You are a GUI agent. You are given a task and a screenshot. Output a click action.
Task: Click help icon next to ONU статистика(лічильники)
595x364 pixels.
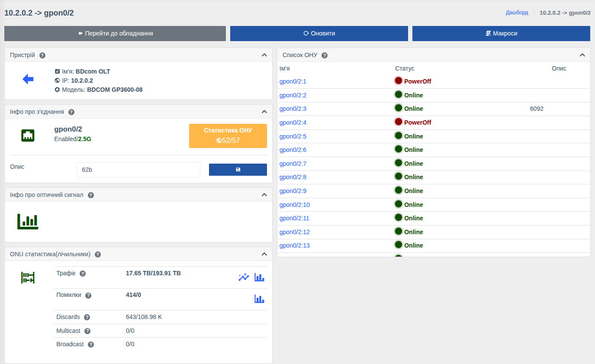point(98,254)
